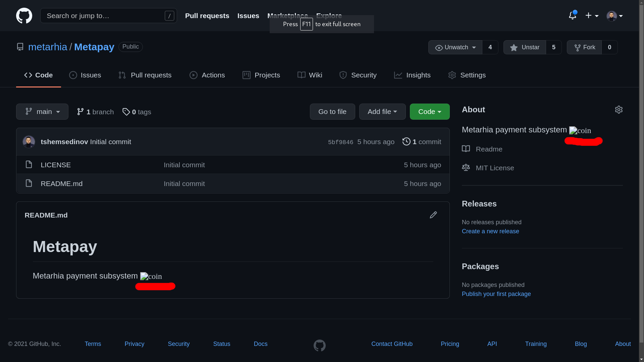Open Pull requests in the top navigation
644x362 pixels.
207,15
